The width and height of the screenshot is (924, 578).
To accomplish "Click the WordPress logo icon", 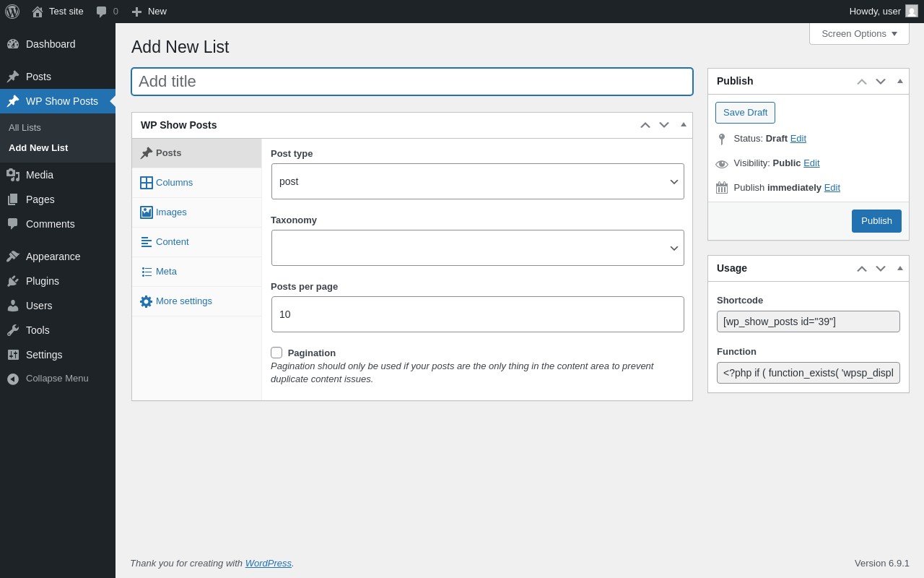I will (x=12, y=12).
